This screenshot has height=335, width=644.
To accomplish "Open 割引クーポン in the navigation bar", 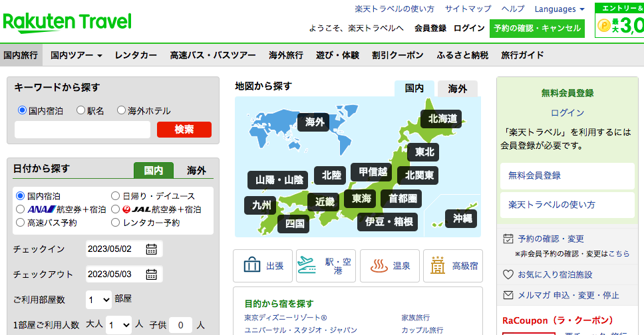I will click(x=398, y=55).
